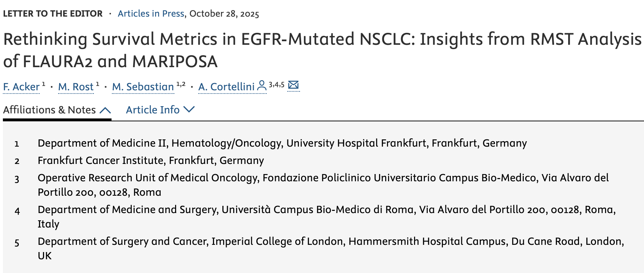Open the Articles in Press link
The height and width of the screenshot is (273, 644).
click(x=150, y=13)
